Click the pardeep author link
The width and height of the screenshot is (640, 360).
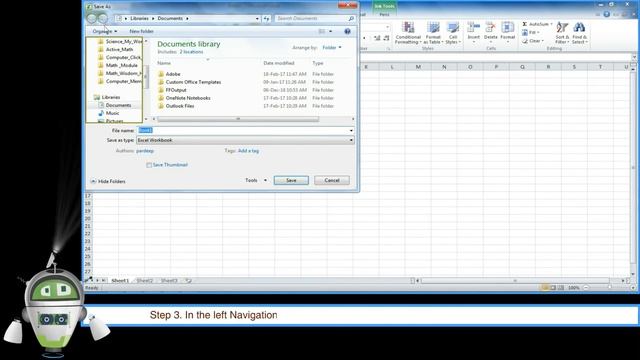click(x=145, y=151)
